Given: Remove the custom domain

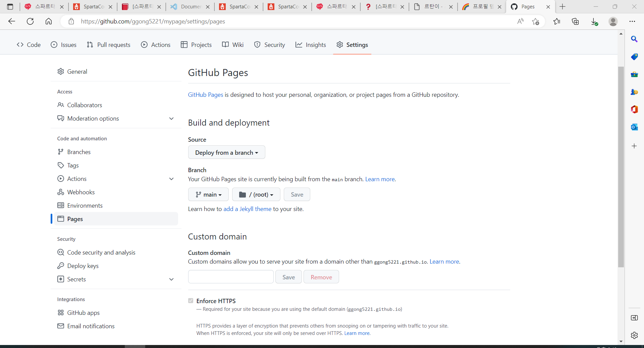Looking at the screenshot, I should [321, 277].
